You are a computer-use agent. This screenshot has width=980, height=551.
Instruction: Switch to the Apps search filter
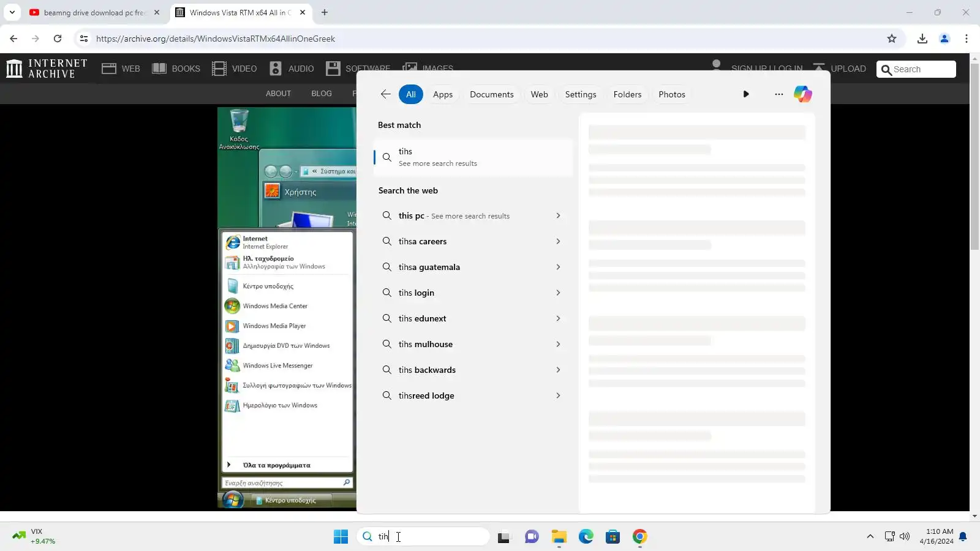pos(443,94)
